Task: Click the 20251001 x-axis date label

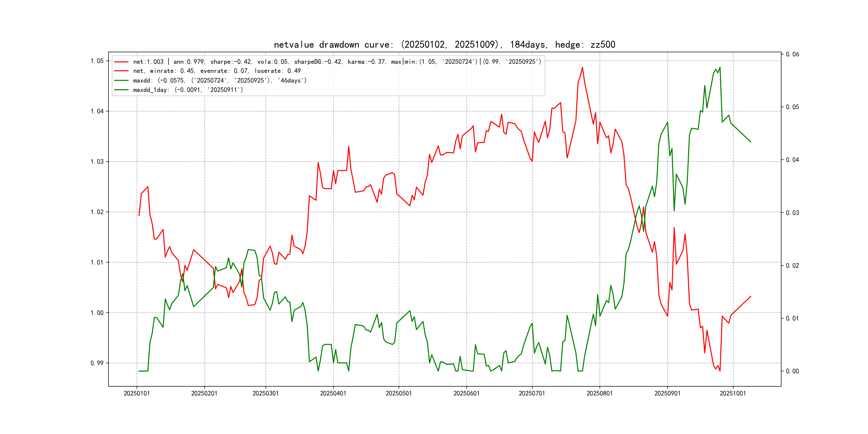Action: pos(732,393)
